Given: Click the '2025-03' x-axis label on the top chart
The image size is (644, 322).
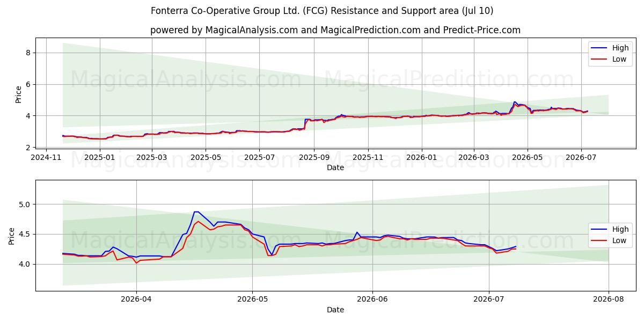Looking at the screenshot, I should [x=152, y=157].
